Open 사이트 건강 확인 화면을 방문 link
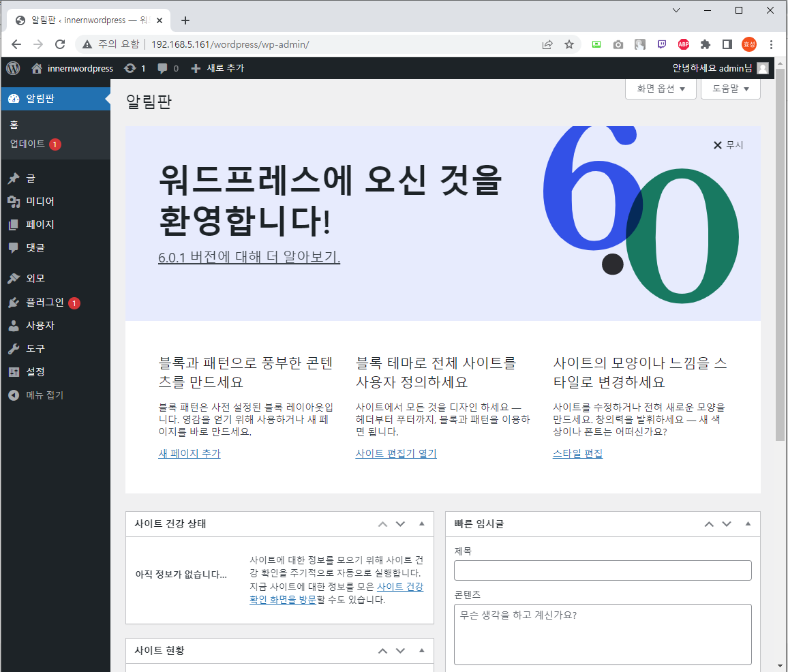 click(336, 593)
